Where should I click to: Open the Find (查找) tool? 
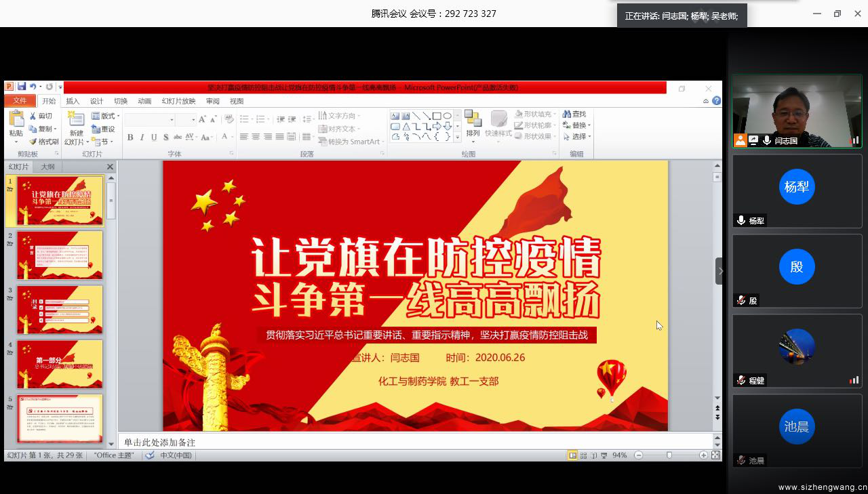pos(575,114)
